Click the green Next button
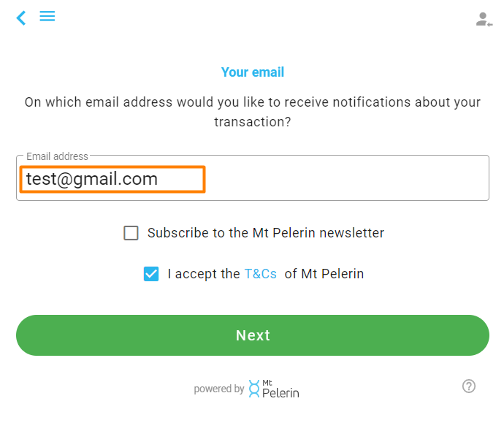 [x=253, y=335]
